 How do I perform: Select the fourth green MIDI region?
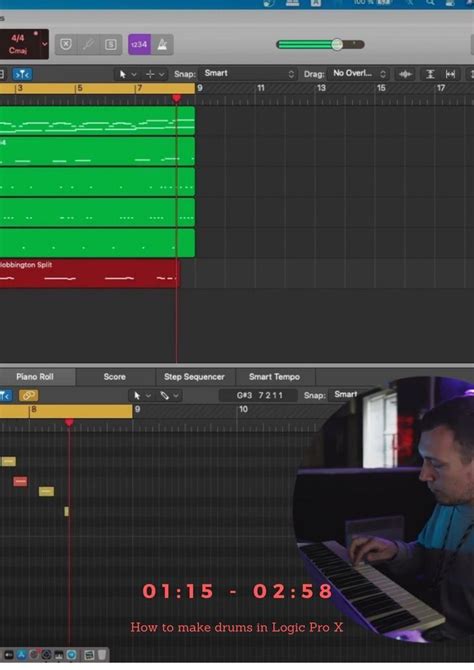tap(97, 212)
